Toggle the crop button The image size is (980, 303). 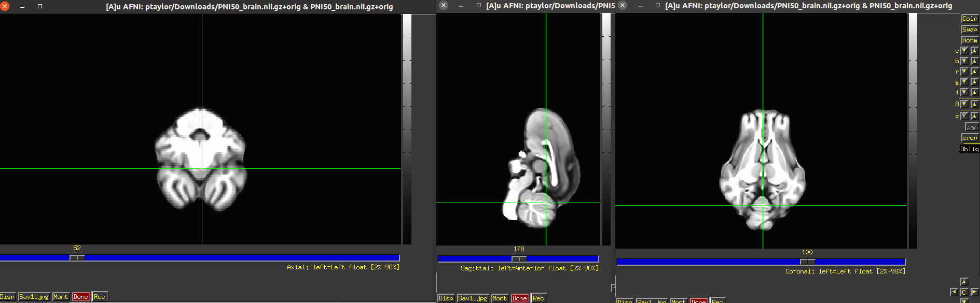969,138
